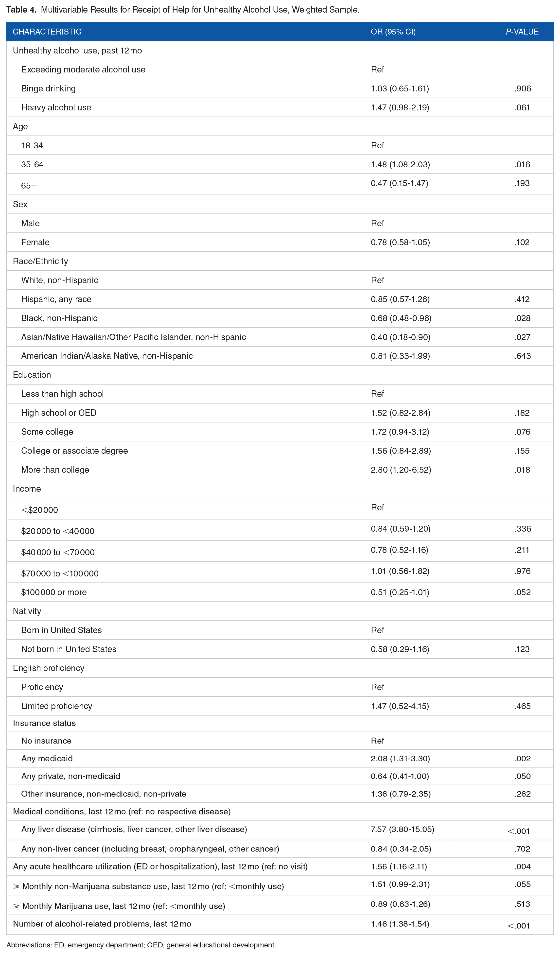The width and height of the screenshot is (560, 955).
Task: Click the OR (95% CI) column header
Action: (393, 32)
